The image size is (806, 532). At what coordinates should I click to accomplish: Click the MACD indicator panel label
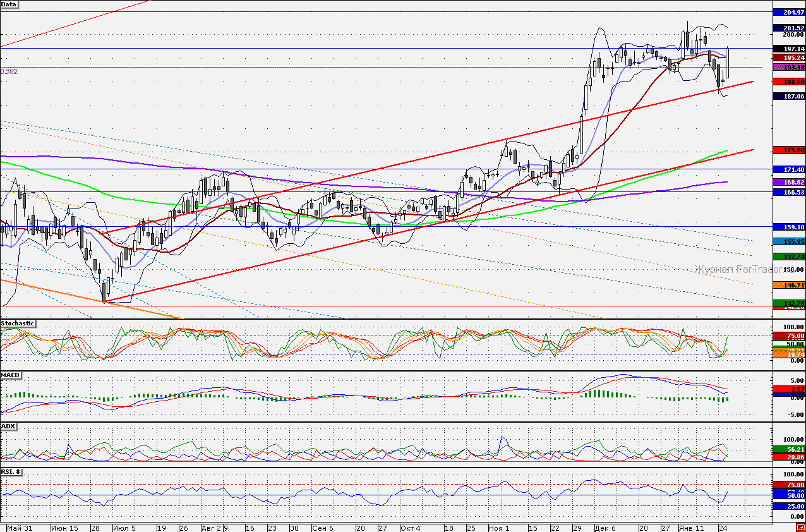point(11,375)
